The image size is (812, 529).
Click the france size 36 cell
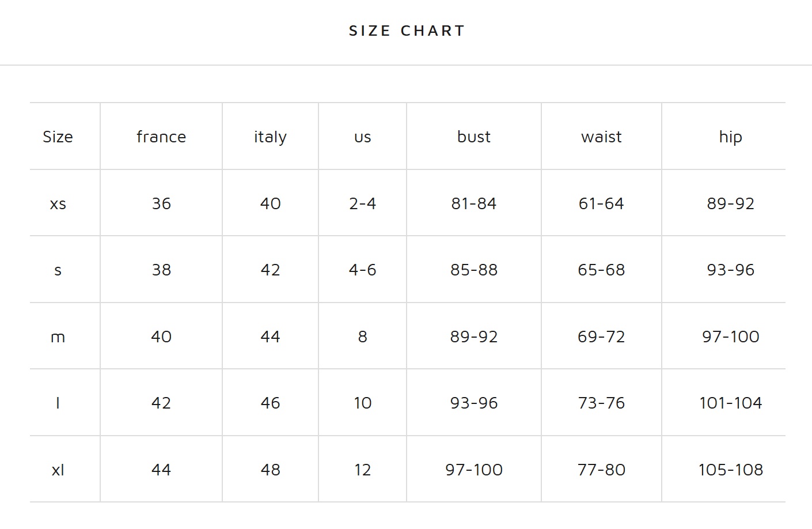point(161,203)
